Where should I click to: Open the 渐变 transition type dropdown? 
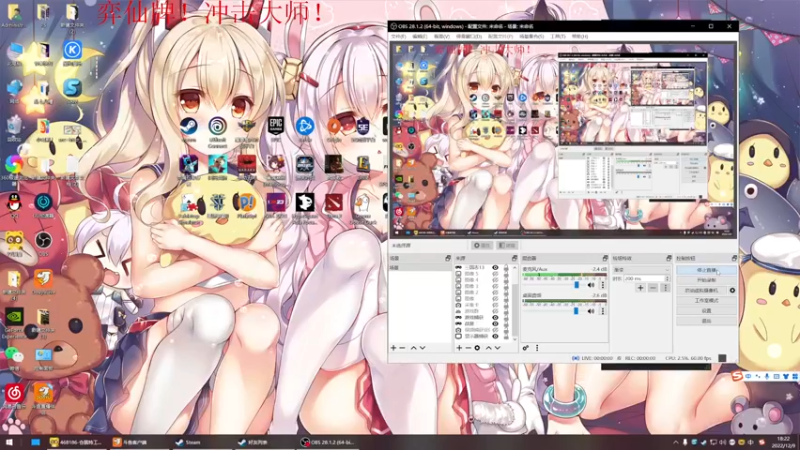pos(641,270)
